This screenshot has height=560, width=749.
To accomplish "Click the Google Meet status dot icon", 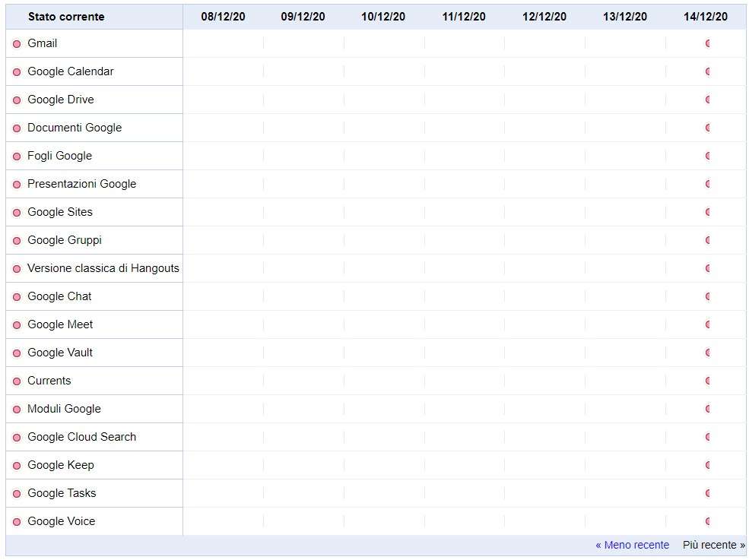I will [x=17, y=325].
